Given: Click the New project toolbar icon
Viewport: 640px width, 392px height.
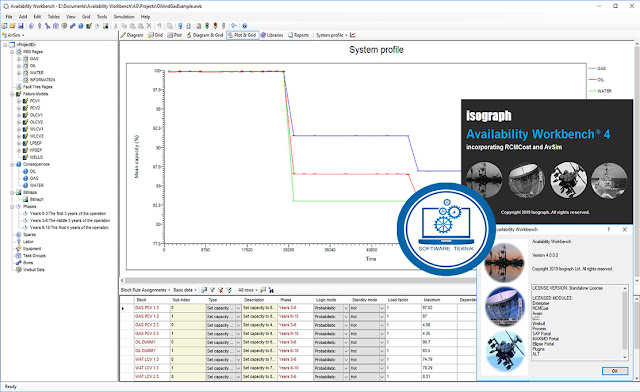Looking at the screenshot, I should (4, 26).
